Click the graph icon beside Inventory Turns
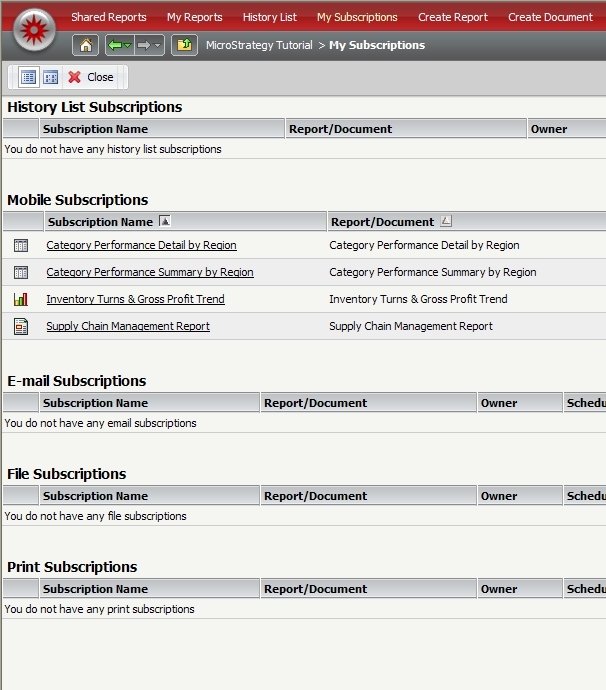This screenshot has width=606, height=690. pos(21,299)
